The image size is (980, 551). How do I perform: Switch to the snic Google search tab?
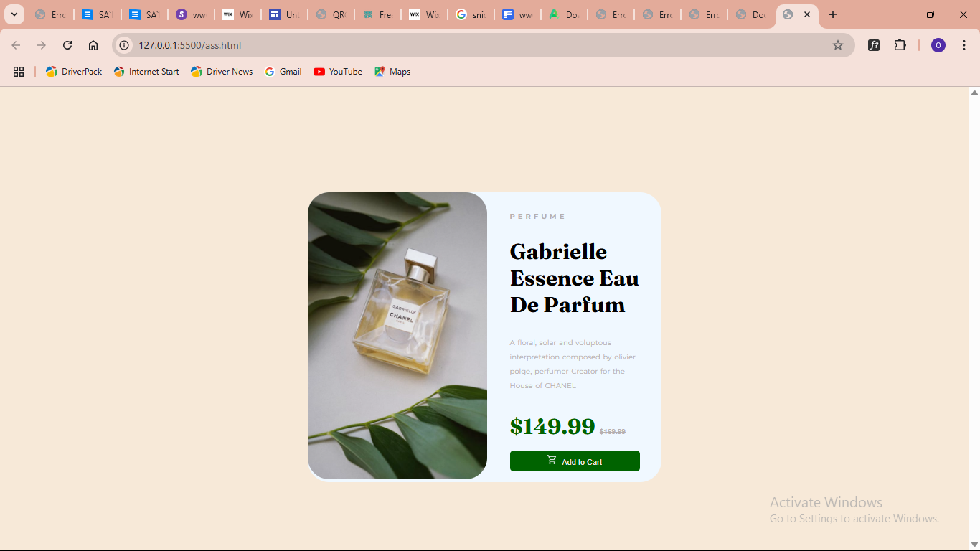tap(471, 14)
